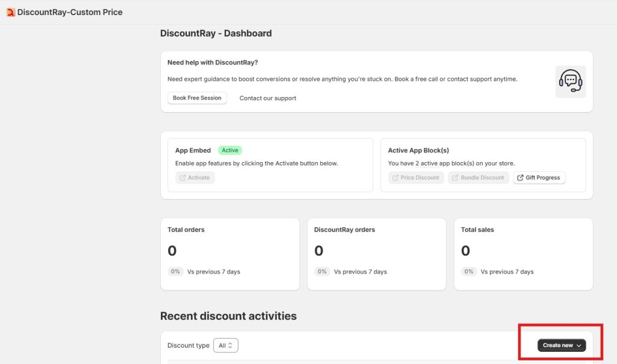617x364 pixels.
Task: Click the Price Discount app block button
Action: (415, 177)
